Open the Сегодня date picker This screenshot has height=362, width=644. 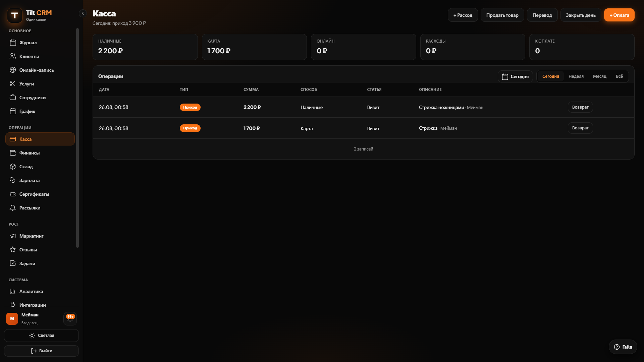click(x=515, y=76)
